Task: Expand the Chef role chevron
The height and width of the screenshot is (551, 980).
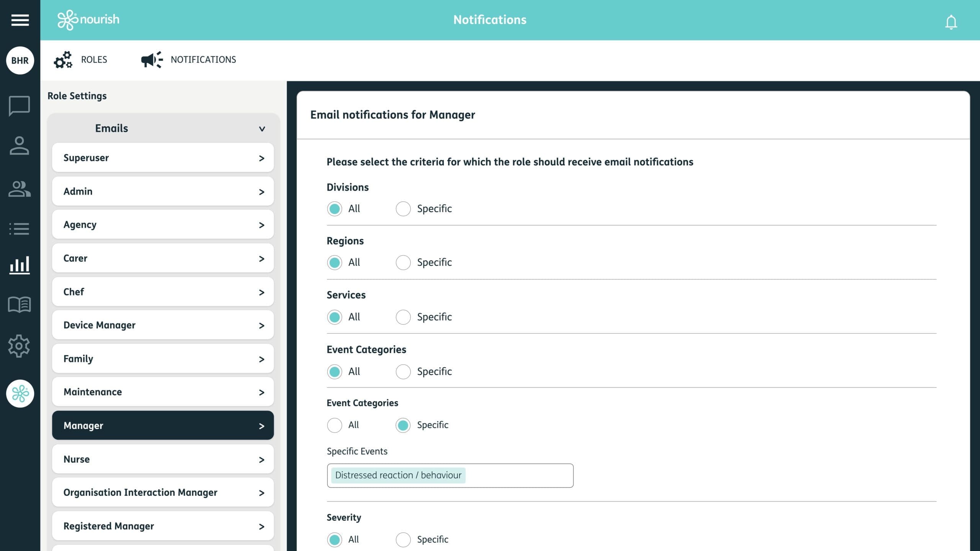Action: click(x=262, y=292)
